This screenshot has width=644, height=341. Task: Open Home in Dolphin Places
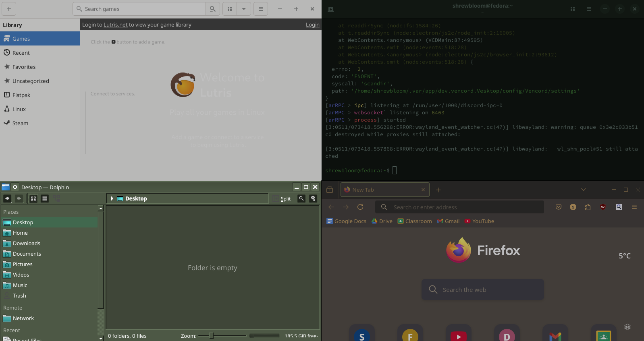coord(49,233)
